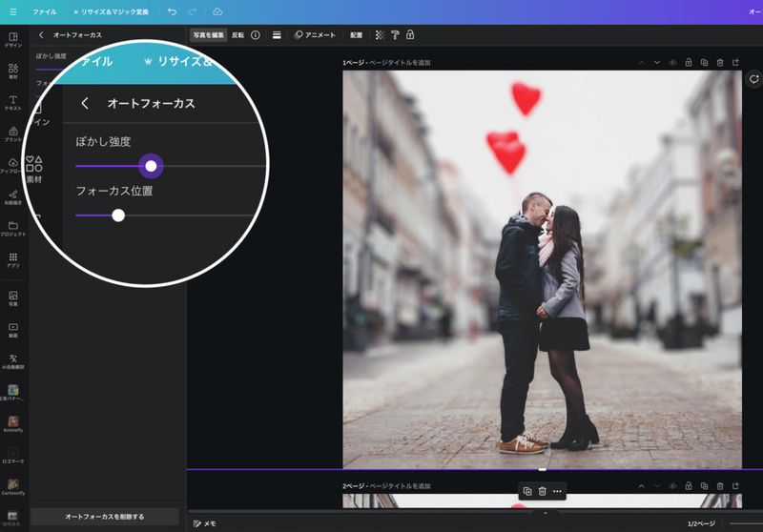Open the 広告バナー app in sidebar
763x532 pixels.
[x=13, y=393]
